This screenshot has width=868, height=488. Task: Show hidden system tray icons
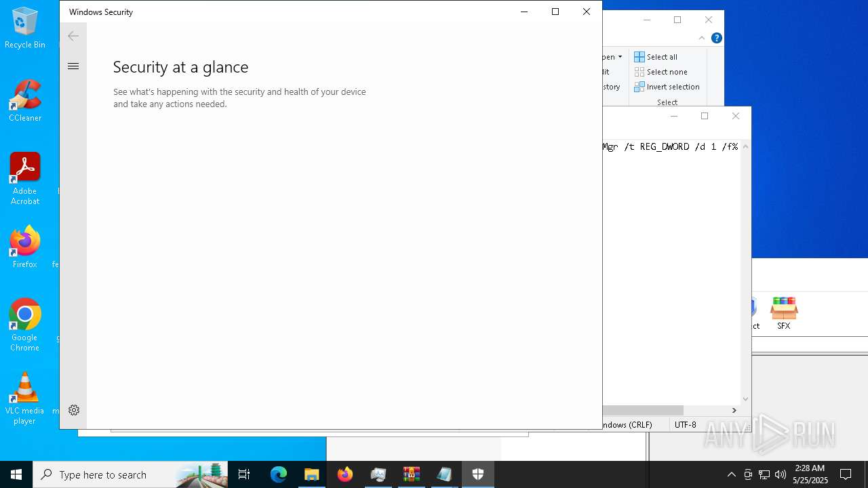click(x=731, y=474)
